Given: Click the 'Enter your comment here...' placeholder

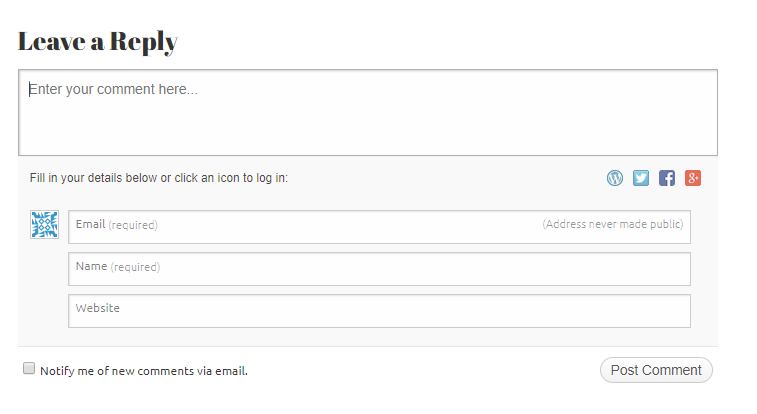Looking at the screenshot, I should [113, 90].
